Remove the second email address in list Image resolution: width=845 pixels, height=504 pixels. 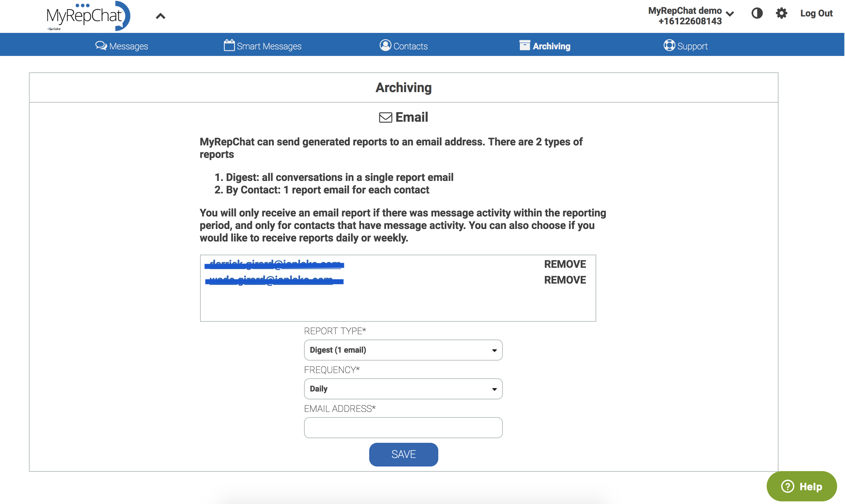pos(565,280)
